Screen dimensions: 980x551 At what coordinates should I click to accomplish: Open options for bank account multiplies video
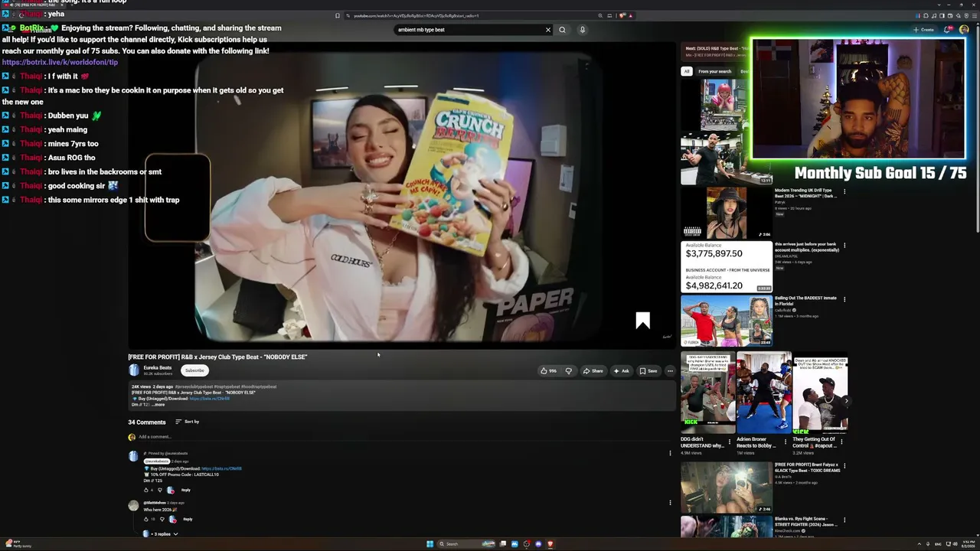[x=844, y=246]
